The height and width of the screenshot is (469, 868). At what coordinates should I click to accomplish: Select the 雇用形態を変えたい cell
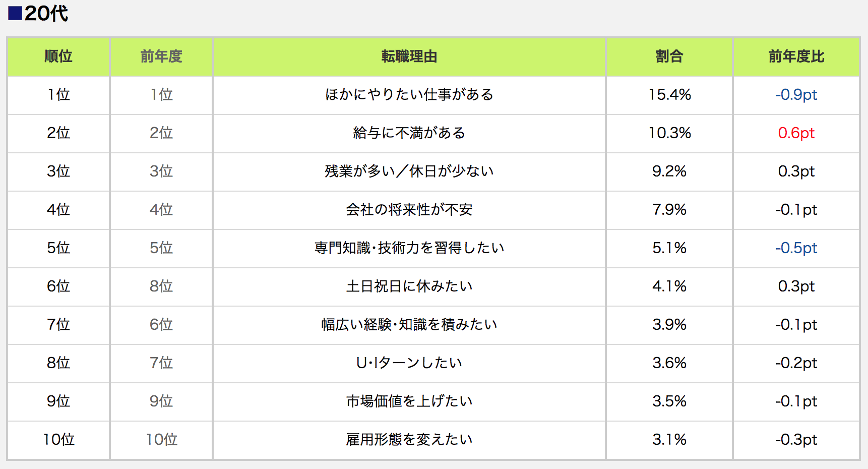coord(409,440)
